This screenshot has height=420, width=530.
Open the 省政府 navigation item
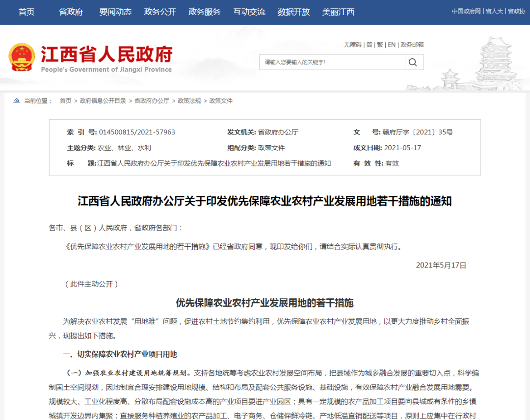(71, 12)
